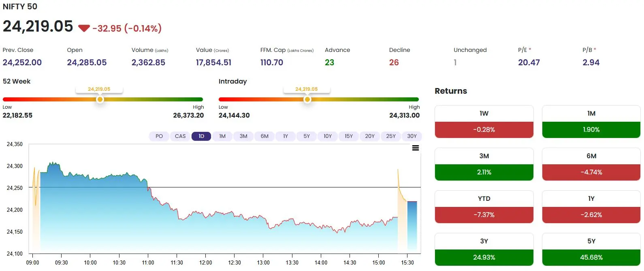Click FFM. Cap value 110.70
644x271 pixels.
(272, 62)
